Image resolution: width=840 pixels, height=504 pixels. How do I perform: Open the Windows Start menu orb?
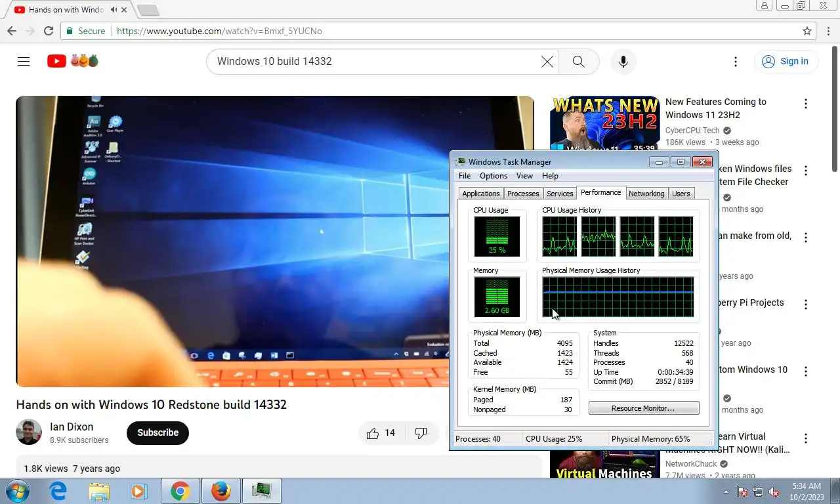[18, 491]
